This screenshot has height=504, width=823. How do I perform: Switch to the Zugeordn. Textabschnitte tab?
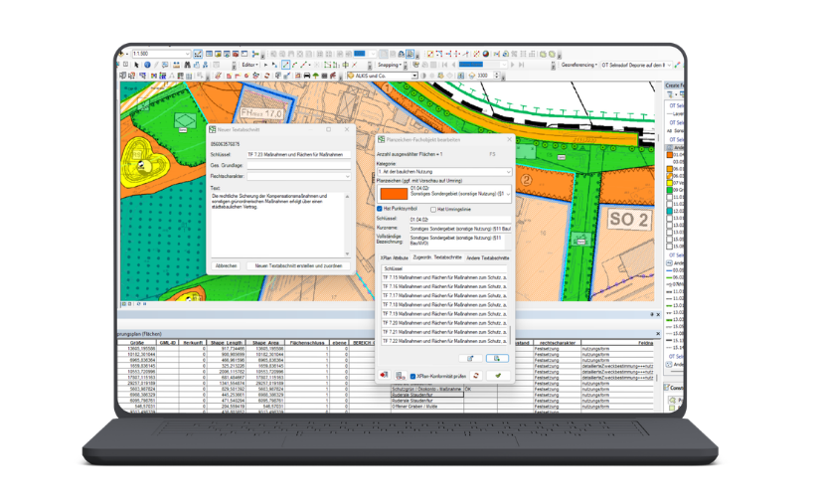click(437, 257)
